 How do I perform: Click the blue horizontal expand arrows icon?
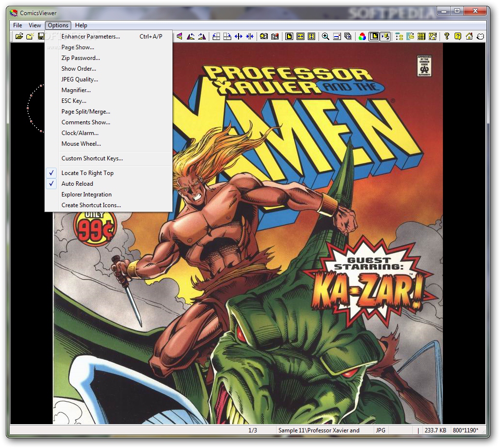[239, 37]
